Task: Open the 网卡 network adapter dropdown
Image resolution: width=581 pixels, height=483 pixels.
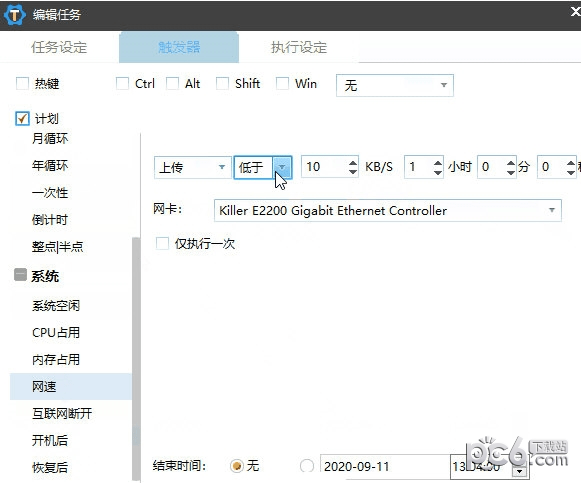Action: click(388, 210)
